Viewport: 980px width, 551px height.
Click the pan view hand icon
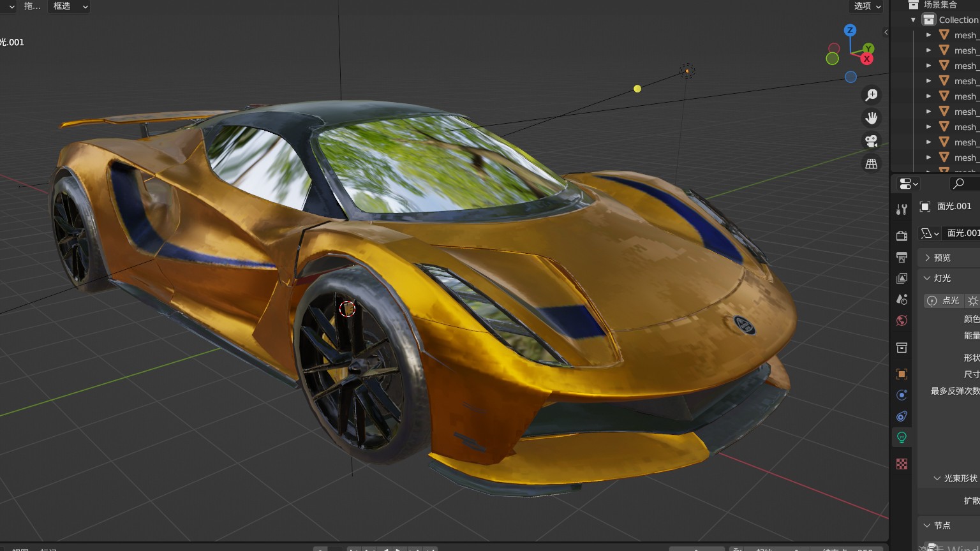point(871,118)
